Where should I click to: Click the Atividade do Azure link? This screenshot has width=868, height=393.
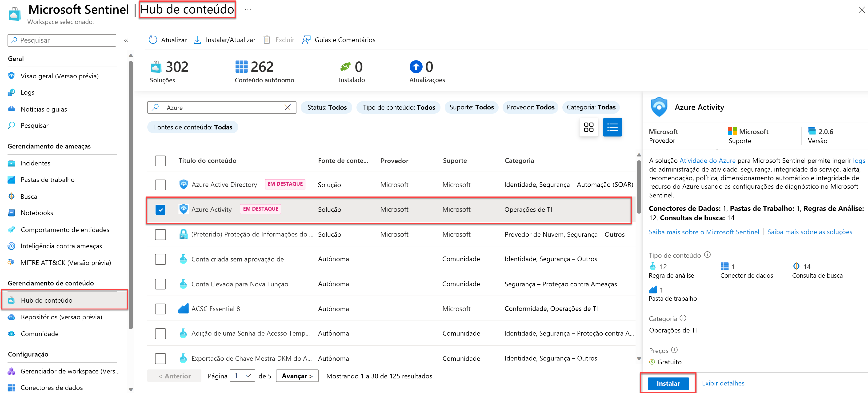(707, 160)
